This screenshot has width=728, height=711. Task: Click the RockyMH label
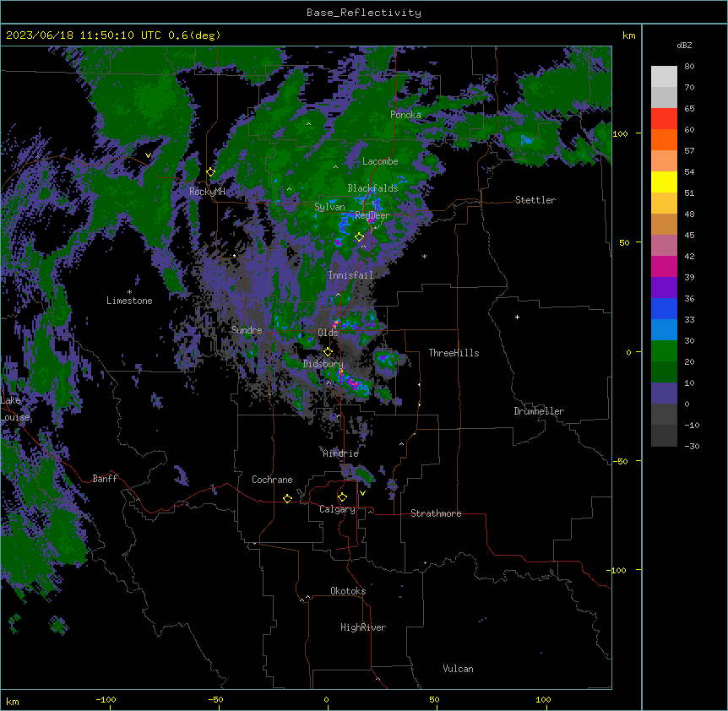coord(207,192)
